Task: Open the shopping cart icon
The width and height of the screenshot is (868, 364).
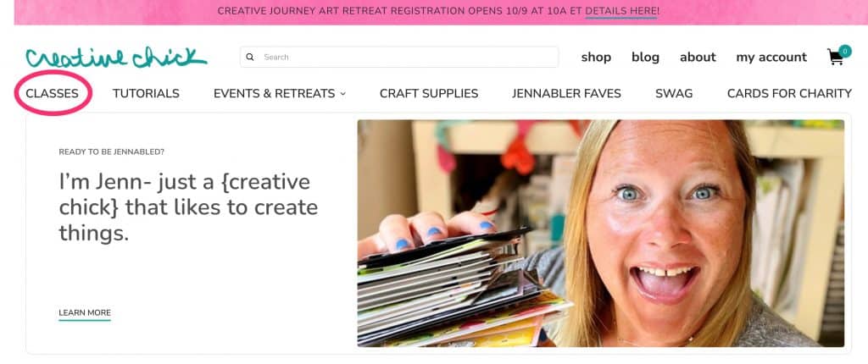Action: (835, 58)
